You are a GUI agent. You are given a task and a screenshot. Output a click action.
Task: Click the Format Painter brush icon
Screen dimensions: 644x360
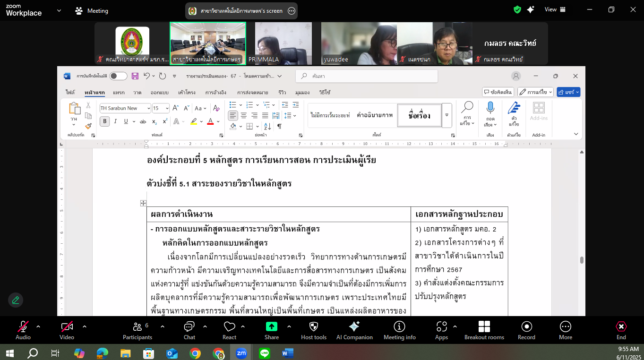(88, 126)
